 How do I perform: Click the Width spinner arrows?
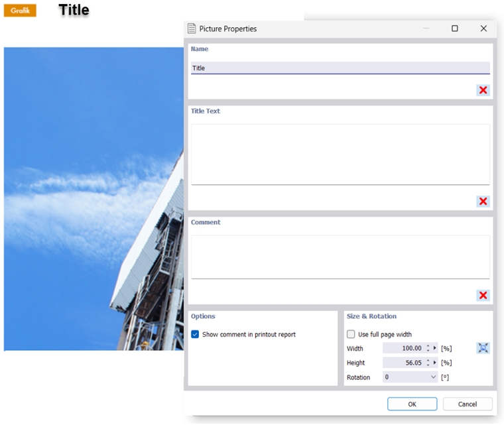pos(428,348)
